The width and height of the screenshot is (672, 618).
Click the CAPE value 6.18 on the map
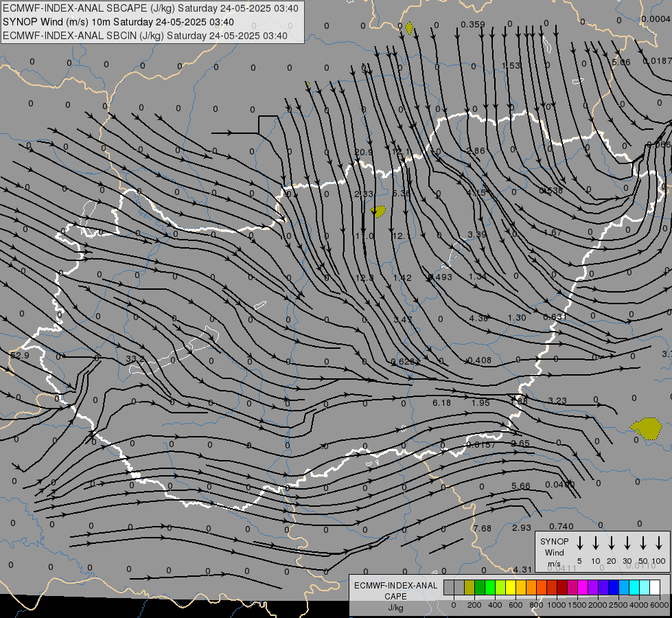pyautogui.click(x=442, y=402)
